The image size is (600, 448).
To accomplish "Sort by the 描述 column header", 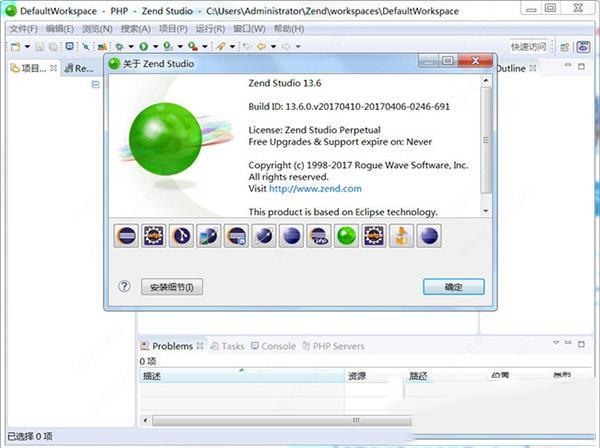I will pos(242,376).
